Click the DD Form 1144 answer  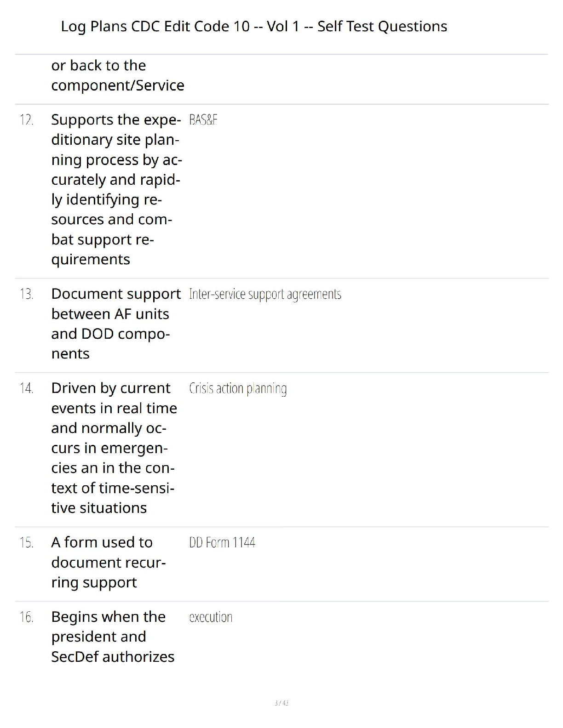click(222, 543)
